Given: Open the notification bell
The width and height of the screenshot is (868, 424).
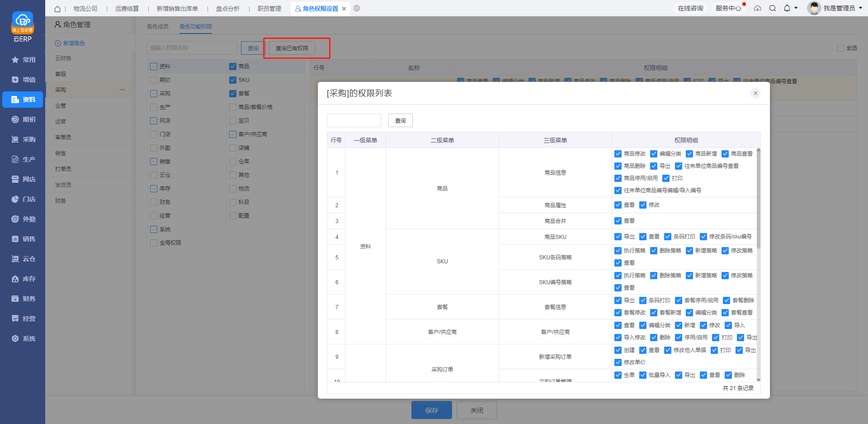Looking at the screenshot, I should click(x=787, y=8).
